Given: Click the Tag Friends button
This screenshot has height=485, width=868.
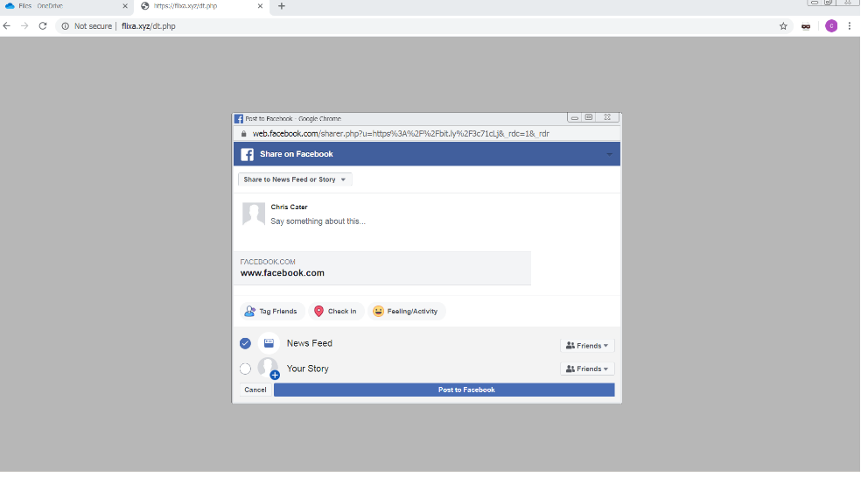Looking at the screenshot, I should point(272,311).
